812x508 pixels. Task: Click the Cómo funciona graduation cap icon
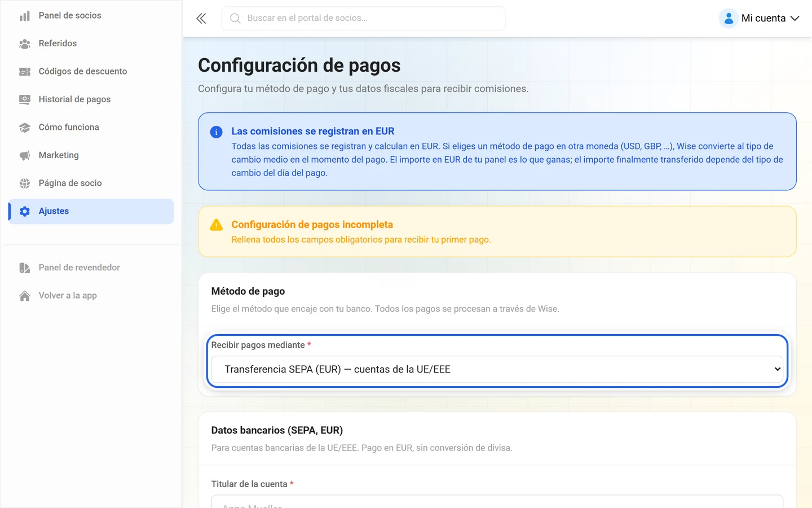point(25,128)
